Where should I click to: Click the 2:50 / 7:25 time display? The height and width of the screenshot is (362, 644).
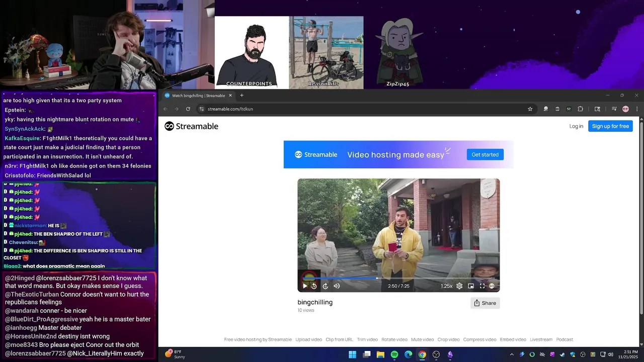tap(398, 286)
